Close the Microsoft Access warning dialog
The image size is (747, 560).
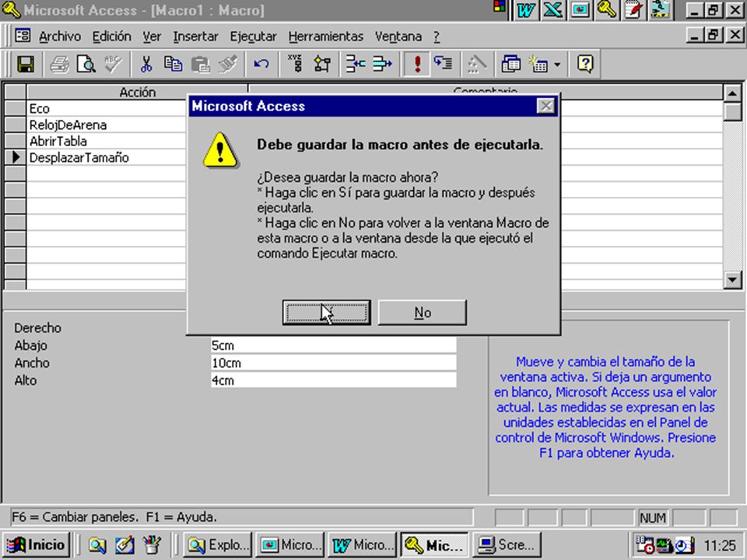coord(545,106)
